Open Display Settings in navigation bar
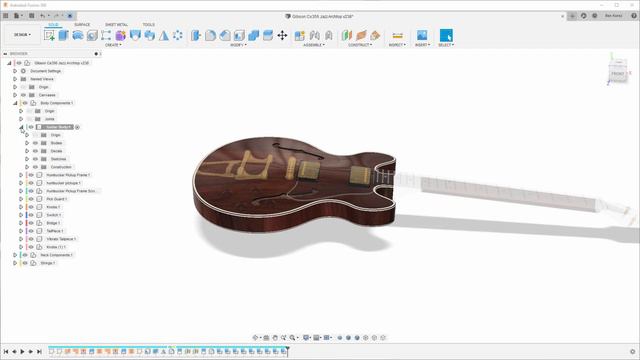Screen dimensions: 640x360 (306, 338)
